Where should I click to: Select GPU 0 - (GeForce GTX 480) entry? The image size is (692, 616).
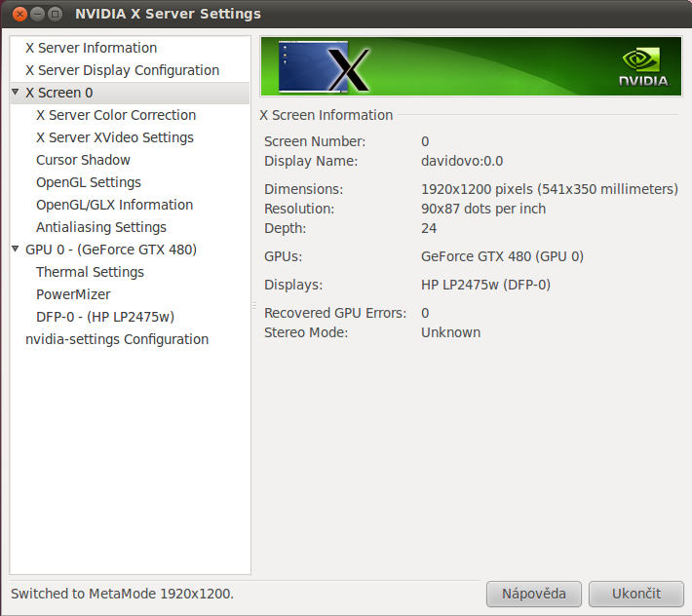pyautogui.click(x=111, y=250)
